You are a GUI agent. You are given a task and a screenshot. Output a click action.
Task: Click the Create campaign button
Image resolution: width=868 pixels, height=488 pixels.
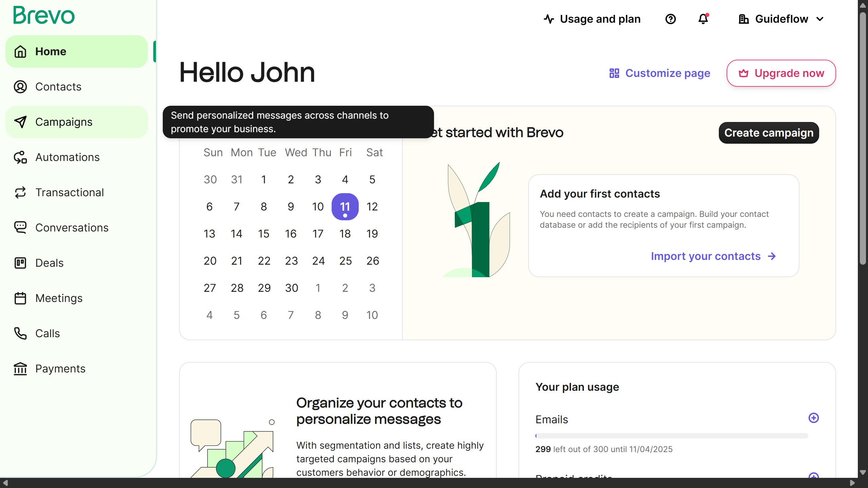pos(768,133)
